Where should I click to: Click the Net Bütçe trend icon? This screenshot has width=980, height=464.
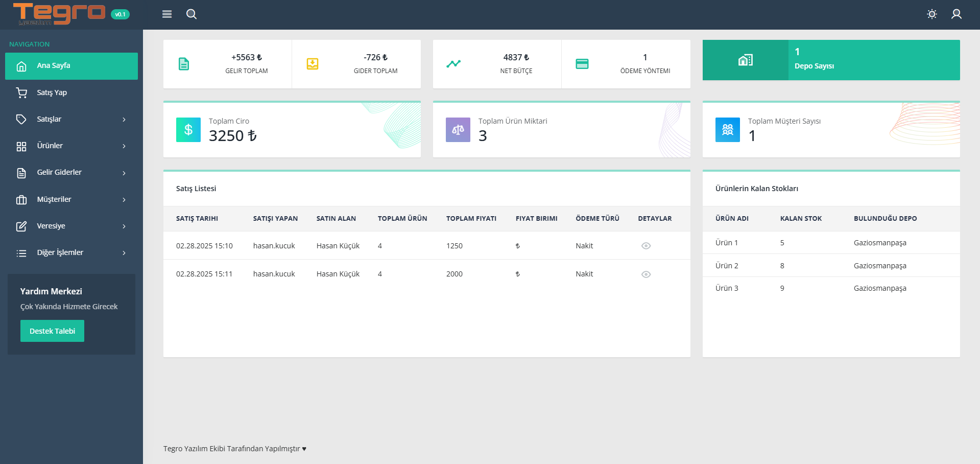[453, 64]
